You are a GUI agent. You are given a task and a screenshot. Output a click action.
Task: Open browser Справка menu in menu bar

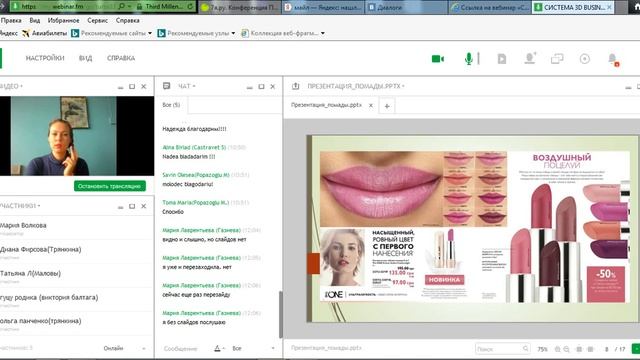tap(127, 20)
